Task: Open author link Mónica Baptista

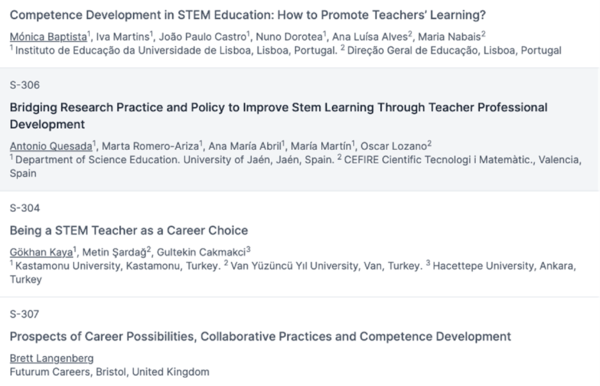Action: pyautogui.click(x=48, y=37)
